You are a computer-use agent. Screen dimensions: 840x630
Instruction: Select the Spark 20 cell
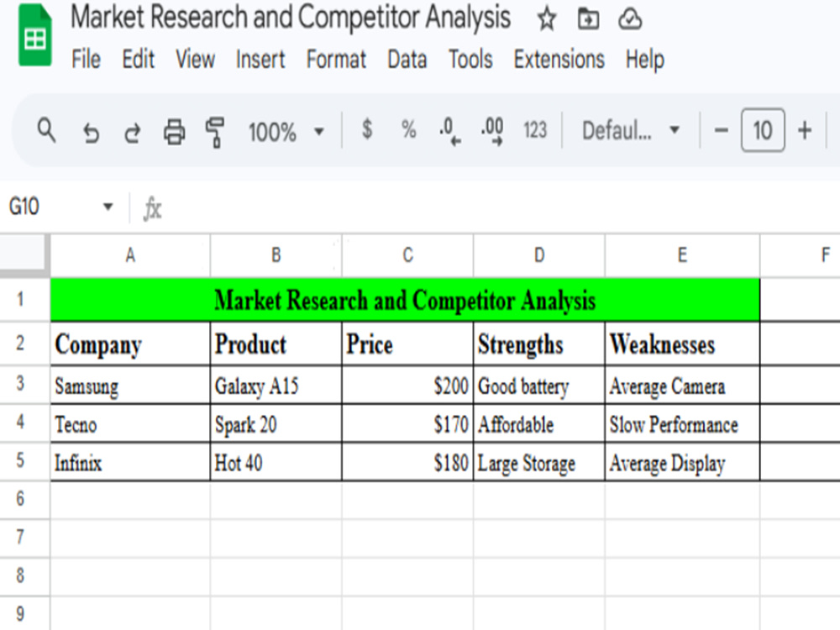click(276, 423)
